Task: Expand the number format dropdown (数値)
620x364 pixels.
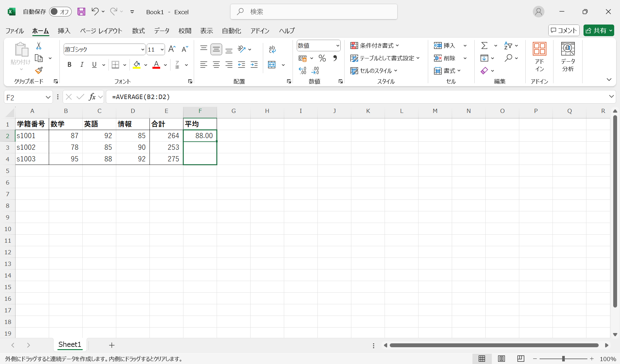Action: tap(337, 45)
